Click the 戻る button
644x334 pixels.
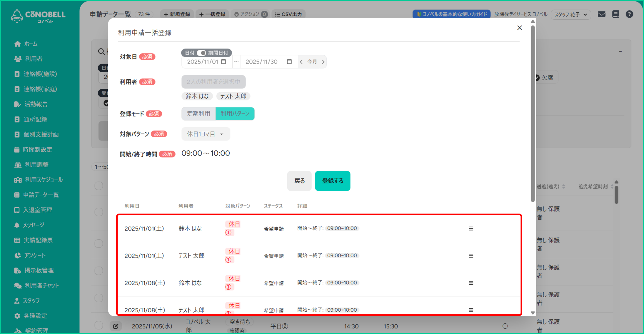click(x=299, y=181)
